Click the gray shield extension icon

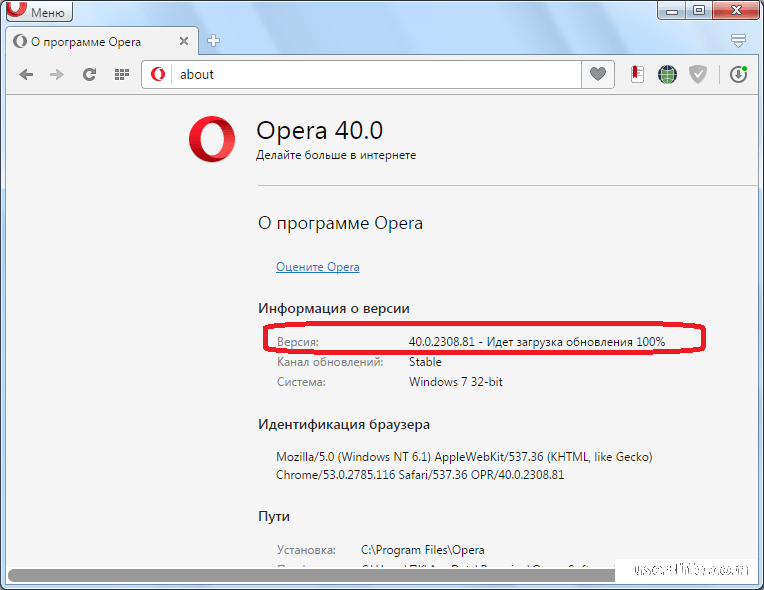click(698, 75)
